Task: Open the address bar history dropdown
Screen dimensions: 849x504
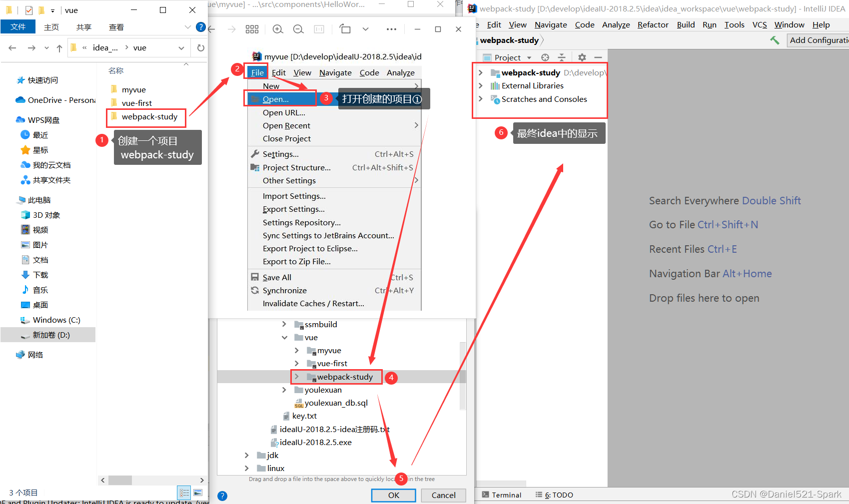Action: [181, 48]
